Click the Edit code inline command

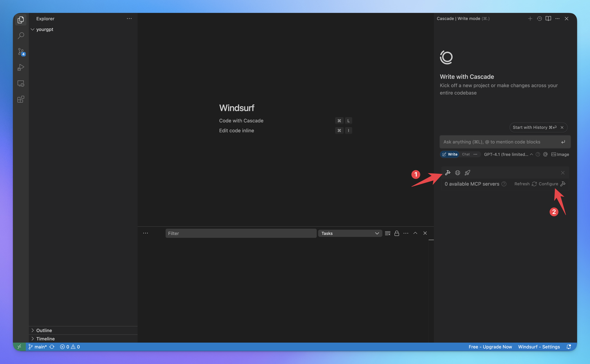tap(236, 130)
